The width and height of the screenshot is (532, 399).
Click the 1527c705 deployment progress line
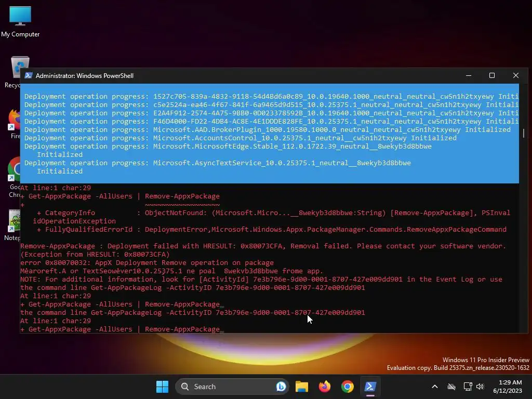point(271,96)
